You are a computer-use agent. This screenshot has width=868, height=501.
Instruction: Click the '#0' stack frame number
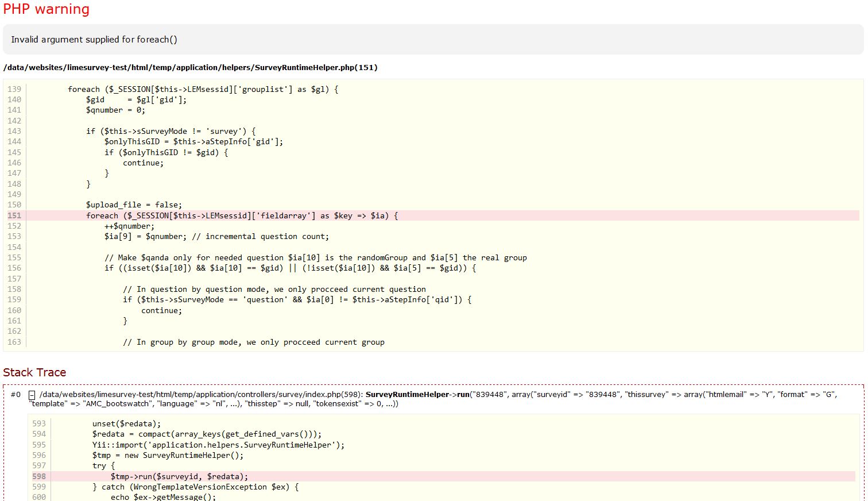15,395
